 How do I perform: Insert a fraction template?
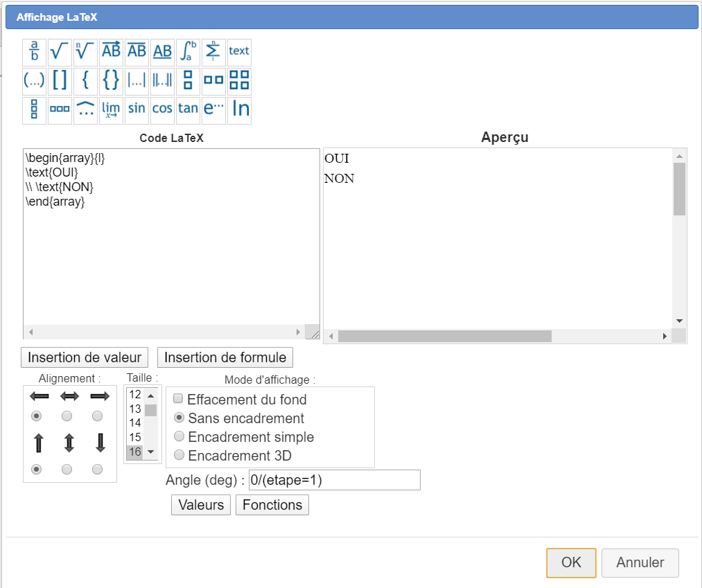[x=34, y=51]
